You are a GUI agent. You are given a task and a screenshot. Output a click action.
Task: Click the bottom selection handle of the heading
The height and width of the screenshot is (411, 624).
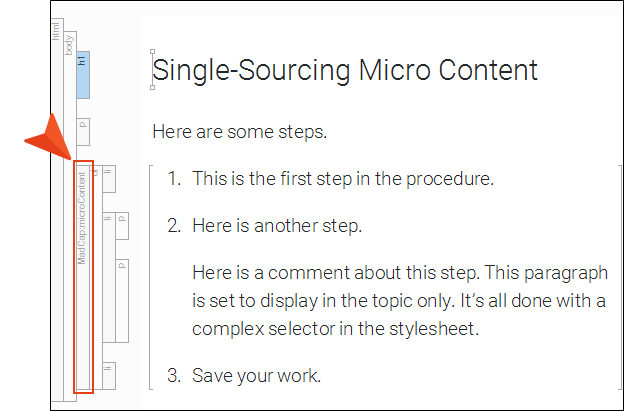click(x=152, y=87)
